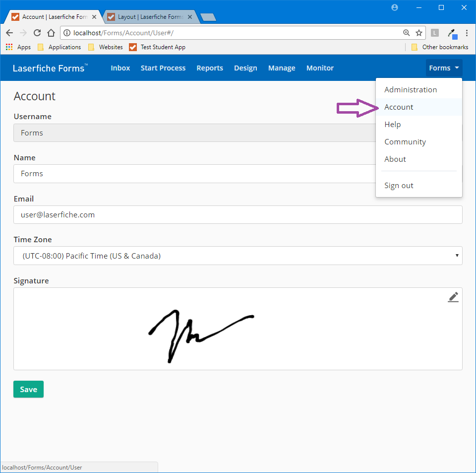This screenshot has width=476, height=473.
Task: Switch to the Layout | Laserfiche Forms tab
Action: point(150,17)
